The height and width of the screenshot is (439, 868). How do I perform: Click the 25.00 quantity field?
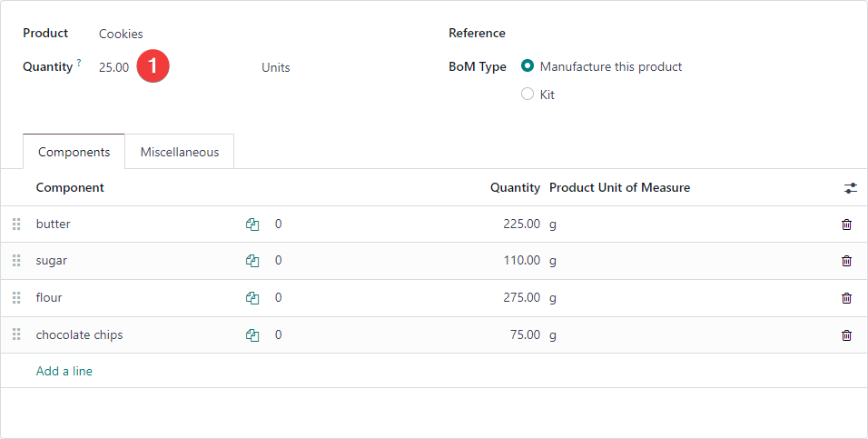(x=114, y=67)
